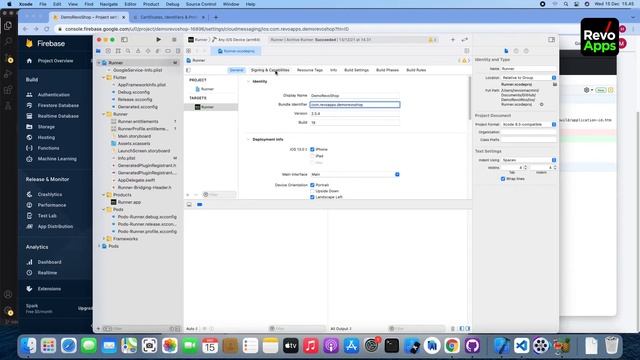Open Authentication in Firebase sidebar
The height and width of the screenshot is (360, 640).
tap(53, 95)
